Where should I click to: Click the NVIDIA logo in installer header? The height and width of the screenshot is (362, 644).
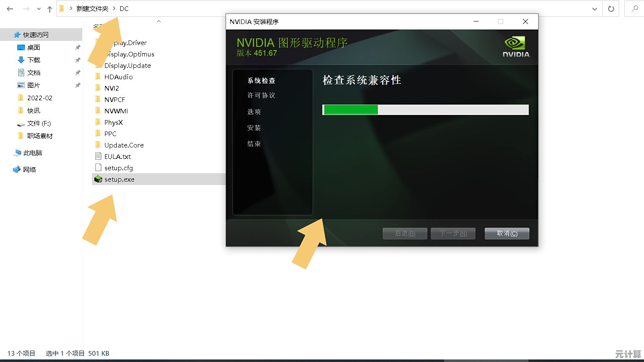515,46
